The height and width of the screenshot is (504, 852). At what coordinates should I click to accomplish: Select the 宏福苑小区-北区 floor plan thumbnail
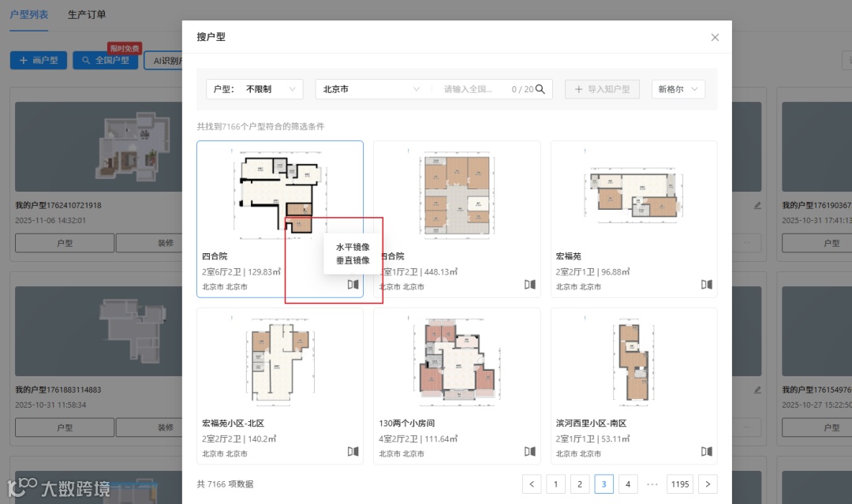280,361
